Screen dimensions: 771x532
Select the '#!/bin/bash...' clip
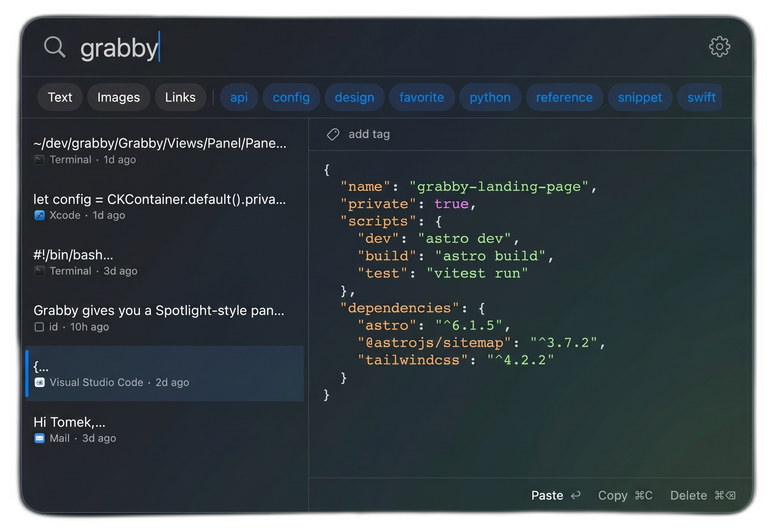coord(165,262)
